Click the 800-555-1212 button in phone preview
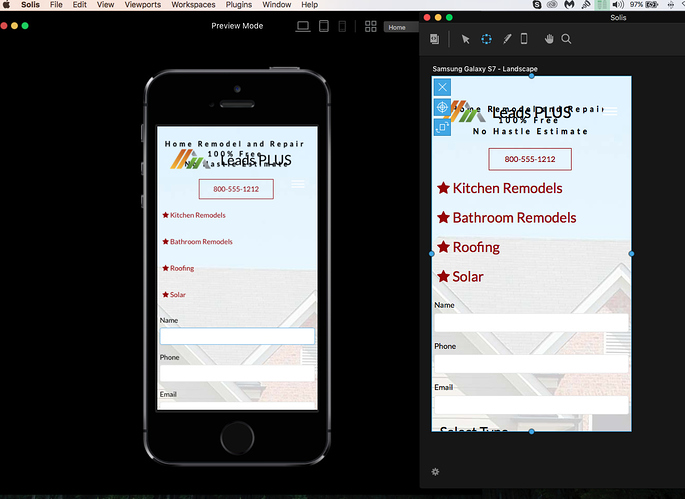 (236, 189)
